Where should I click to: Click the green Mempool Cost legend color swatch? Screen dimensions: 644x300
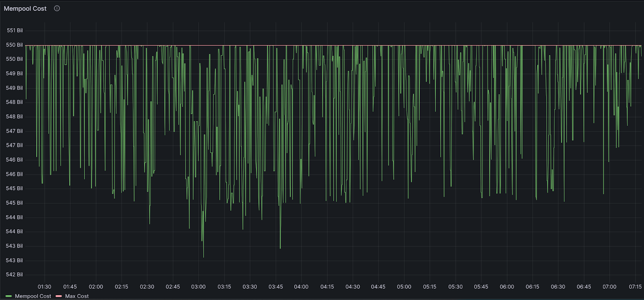click(8, 296)
